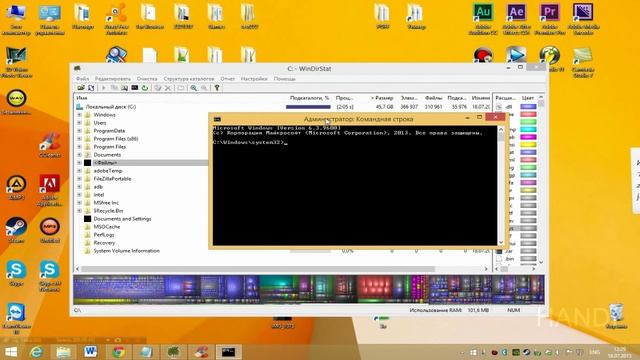Click the command prompt vertical scrollbar
Image resolution: width=640 pixels, height=360 pixels.
tap(501, 186)
